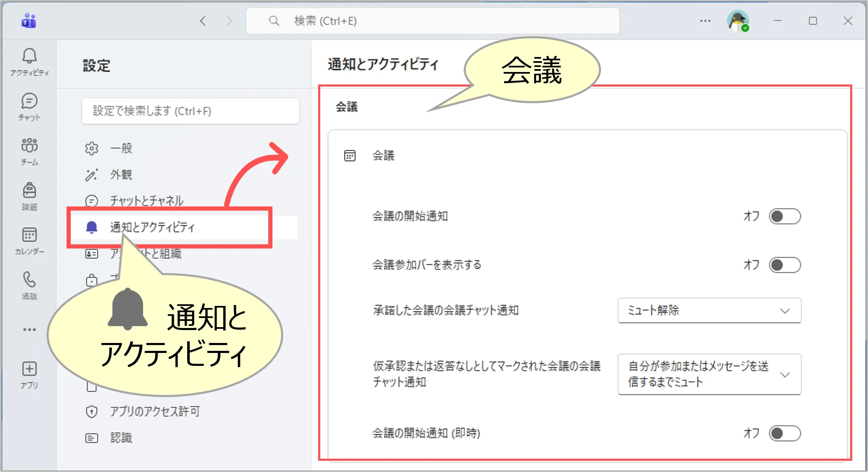Image resolution: width=868 pixels, height=472 pixels.
Task: Open Calls phone icon
Action: click(x=29, y=285)
